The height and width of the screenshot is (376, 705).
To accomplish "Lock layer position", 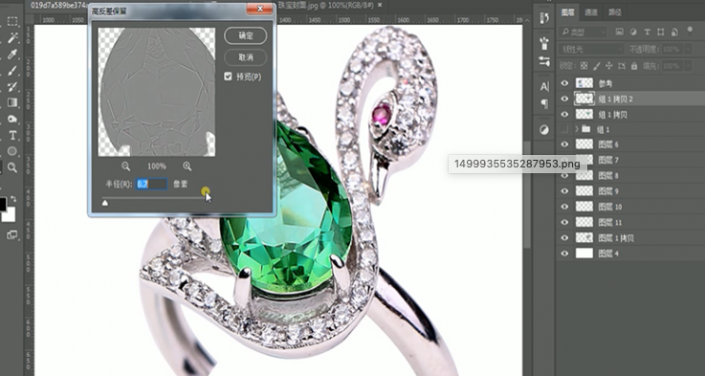I will click(x=609, y=66).
